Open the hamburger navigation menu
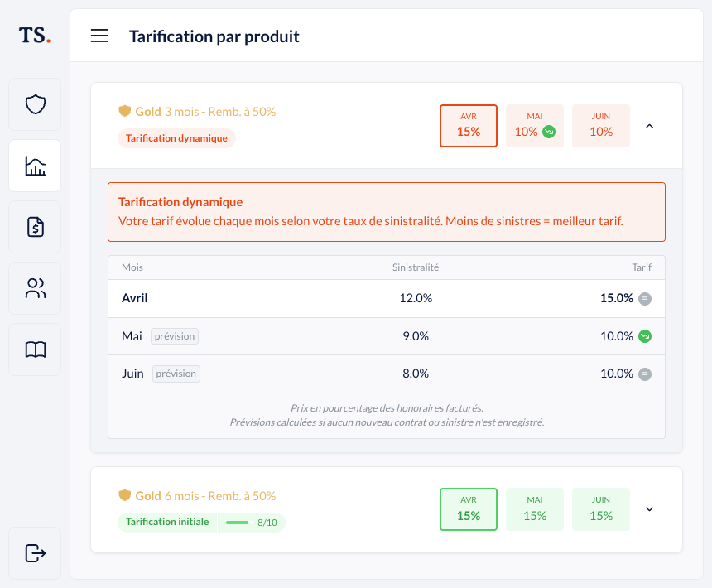Image resolution: width=712 pixels, height=588 pixels. (x=99, y=36)
